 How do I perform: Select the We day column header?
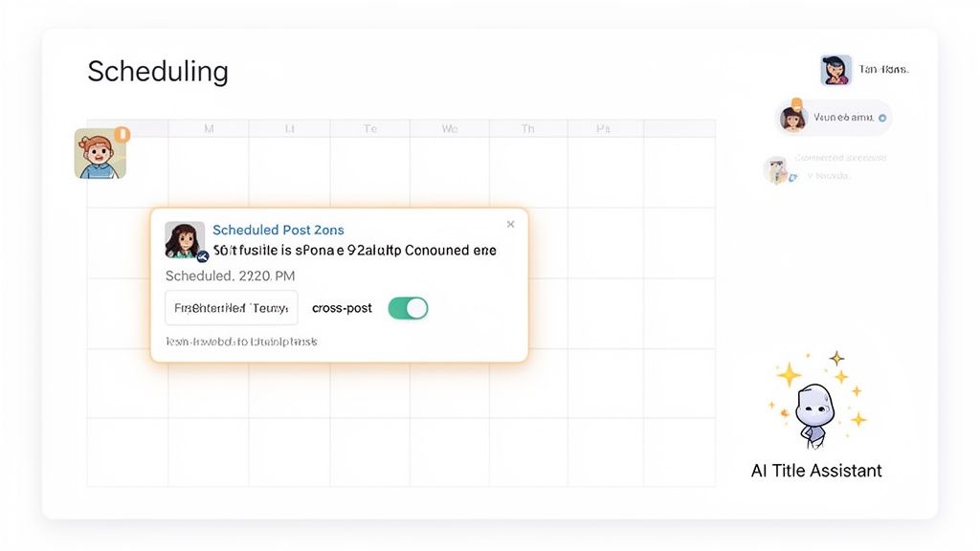[449, 128]
